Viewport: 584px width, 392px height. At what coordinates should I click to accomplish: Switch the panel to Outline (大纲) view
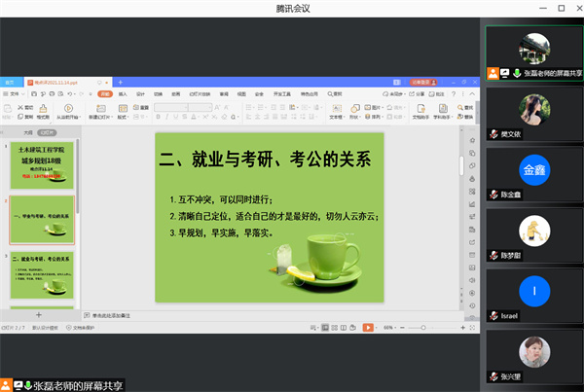[x=28, y=130]
